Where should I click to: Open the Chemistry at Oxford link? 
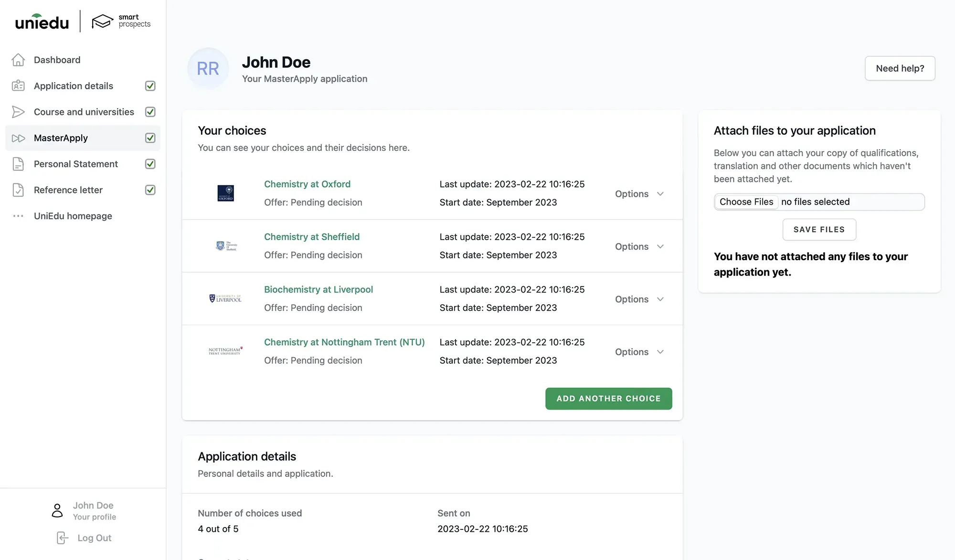coord(307,184)
